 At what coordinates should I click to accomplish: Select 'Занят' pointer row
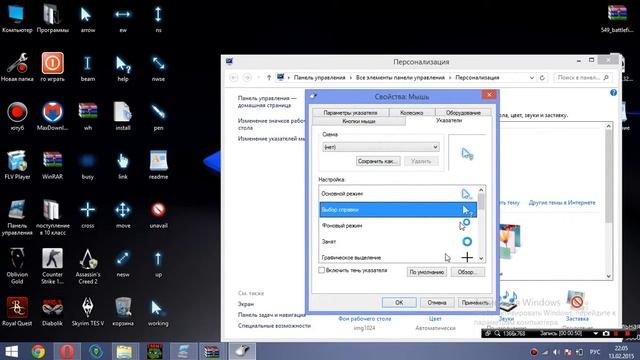(x=398, y=241)
